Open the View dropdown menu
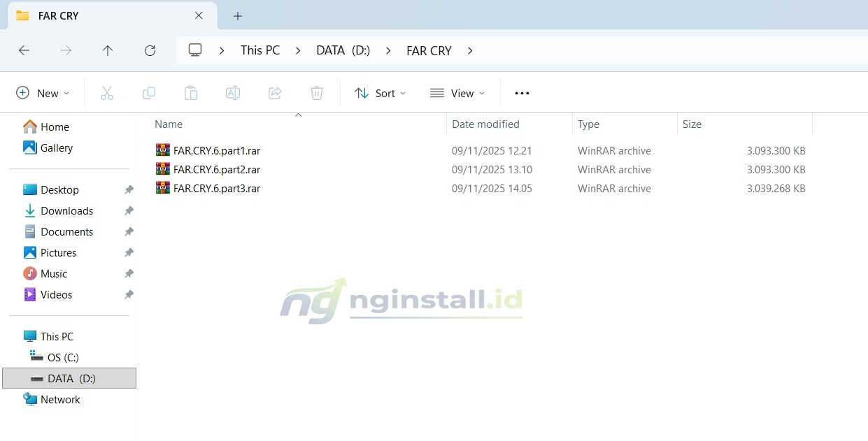The width and height of the screenshot is (868, 441). click(457, 93)
